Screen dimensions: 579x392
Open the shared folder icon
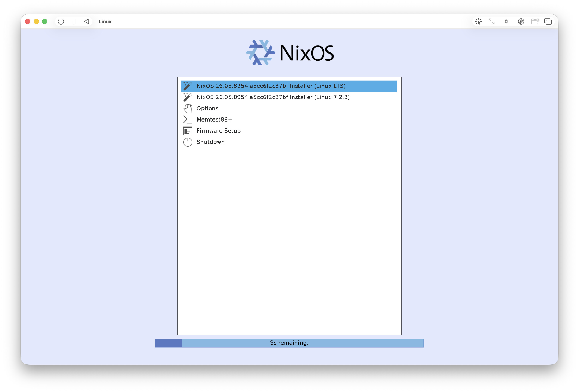[x=535, y=21]
